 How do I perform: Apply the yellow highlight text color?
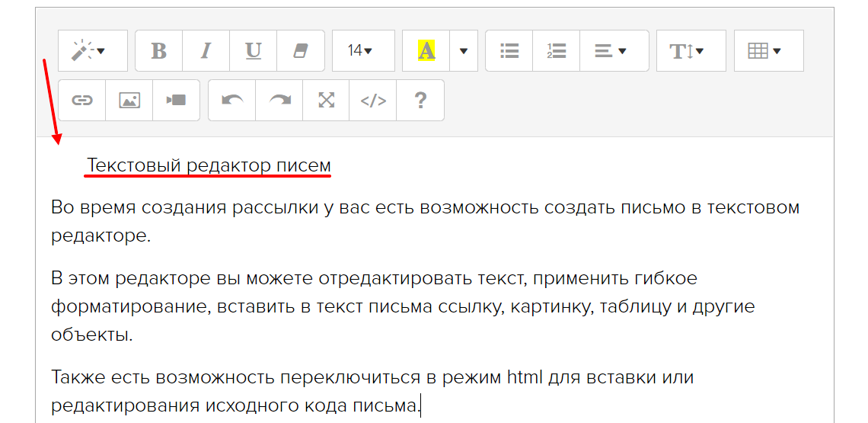426,51
